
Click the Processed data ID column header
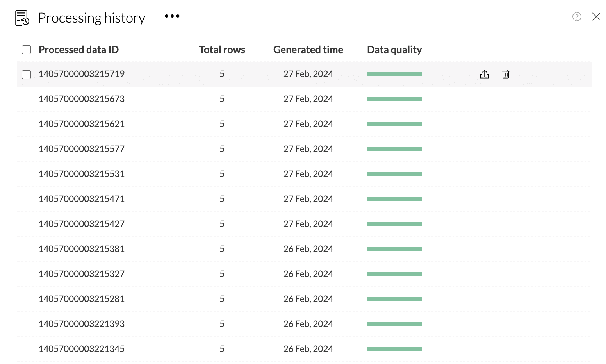tap(78, 50)
